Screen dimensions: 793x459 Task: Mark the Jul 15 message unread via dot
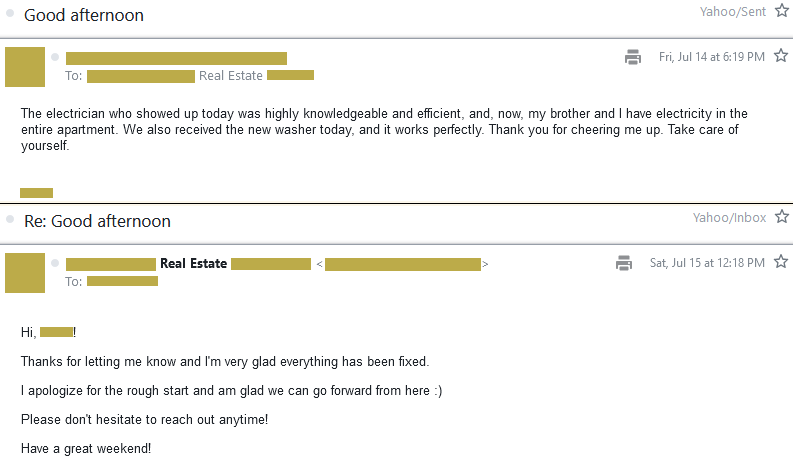tap(55, 264)
